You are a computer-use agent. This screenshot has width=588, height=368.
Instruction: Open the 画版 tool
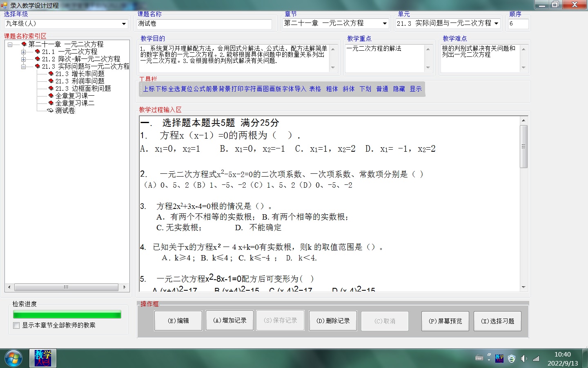tap(276, 89)
